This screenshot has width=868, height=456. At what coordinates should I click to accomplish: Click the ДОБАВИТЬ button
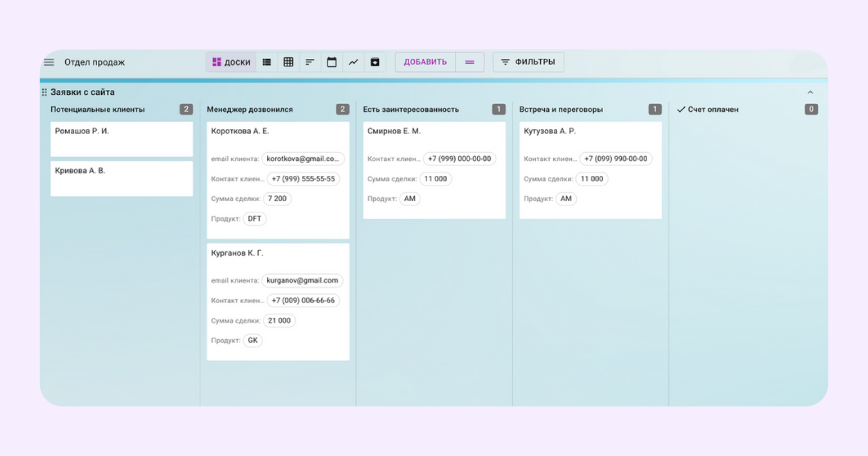point(426,62)
